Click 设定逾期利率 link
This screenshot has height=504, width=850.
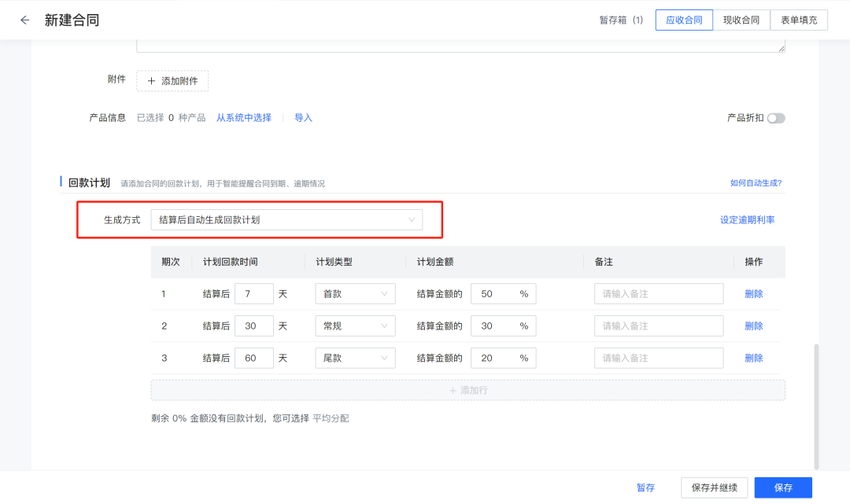click(x=745, y=220)
